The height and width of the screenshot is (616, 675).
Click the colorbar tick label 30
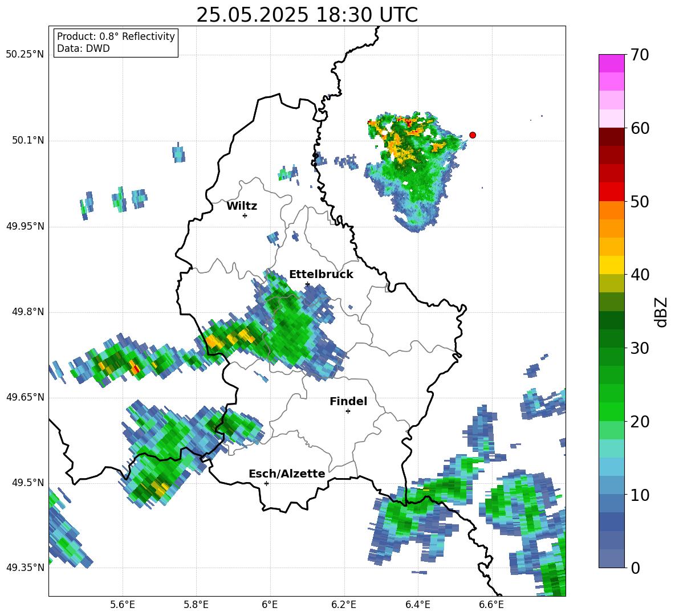(x=640, y=348)
